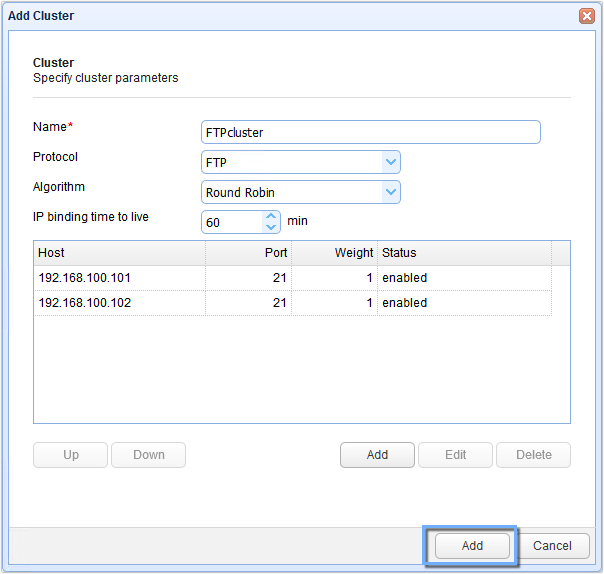Click the Status column header
This screenshot has height=574, width=604.
click(x=463, y=253)
